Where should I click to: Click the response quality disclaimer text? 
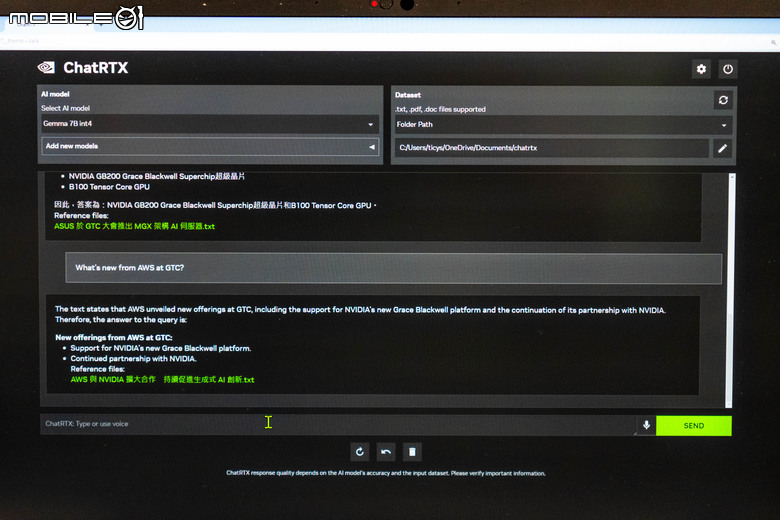pos(386,473)
